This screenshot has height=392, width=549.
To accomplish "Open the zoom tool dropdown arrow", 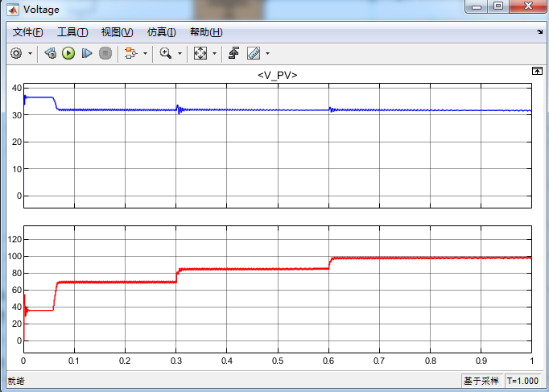I will (180, 54).
